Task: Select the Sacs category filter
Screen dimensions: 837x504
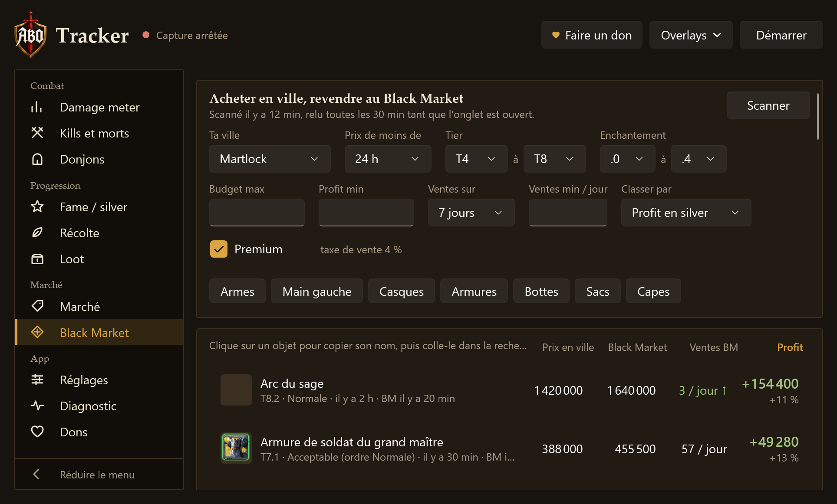Action: pyautogui.click(x=598, y=291)
